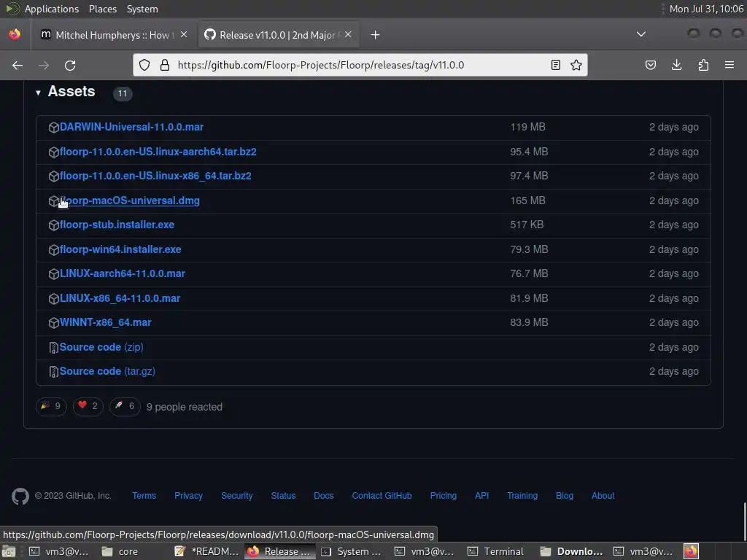Toggle the heart reaction with 2
747x560 pixels.
[88, 406]
